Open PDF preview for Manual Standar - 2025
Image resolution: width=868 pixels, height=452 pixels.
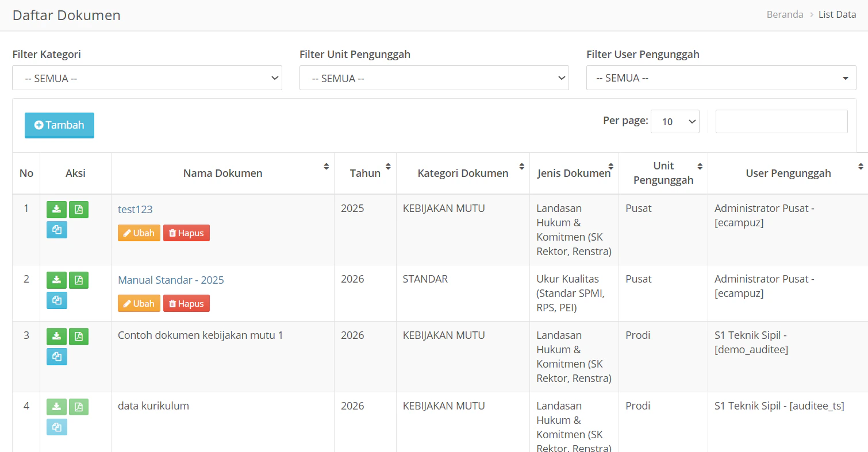tap(78, 280)
